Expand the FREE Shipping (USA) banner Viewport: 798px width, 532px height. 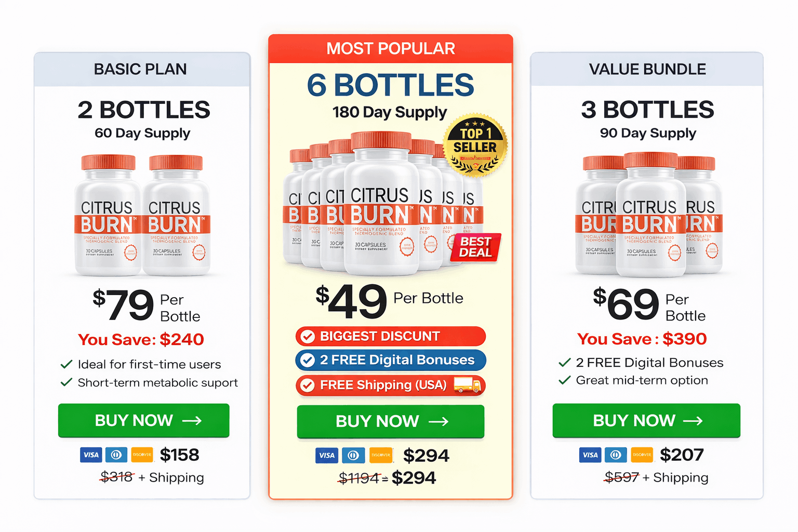(x=390, y=385)
